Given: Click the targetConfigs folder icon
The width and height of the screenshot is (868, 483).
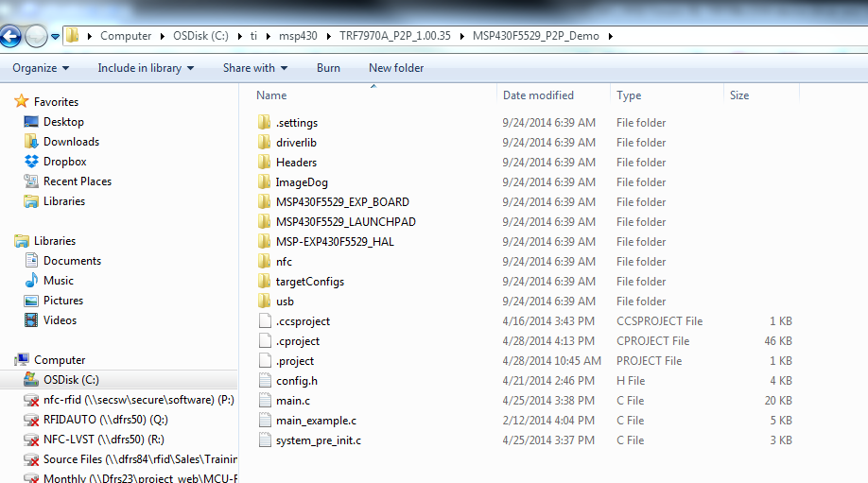Looking at the screenshot, I should (265, 281).
